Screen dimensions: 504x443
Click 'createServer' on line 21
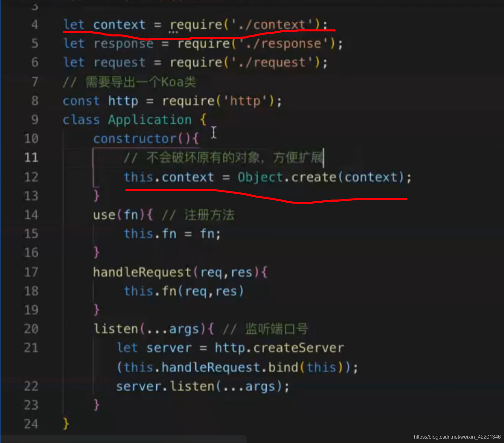tap(299, 348)
